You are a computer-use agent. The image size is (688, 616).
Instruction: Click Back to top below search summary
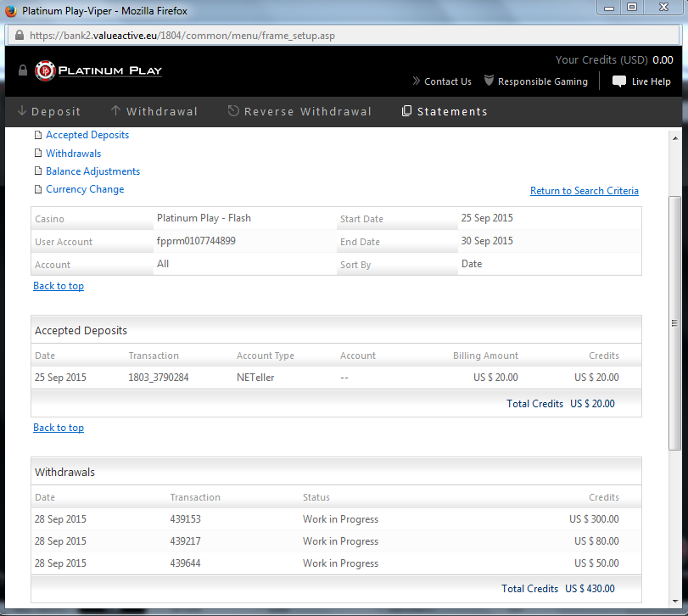(x=59, y=286)
